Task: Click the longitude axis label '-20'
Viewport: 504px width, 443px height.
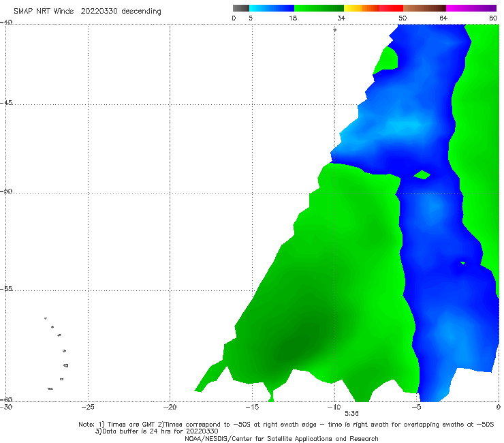Action: pyautogui.click(x=170, y=407)
